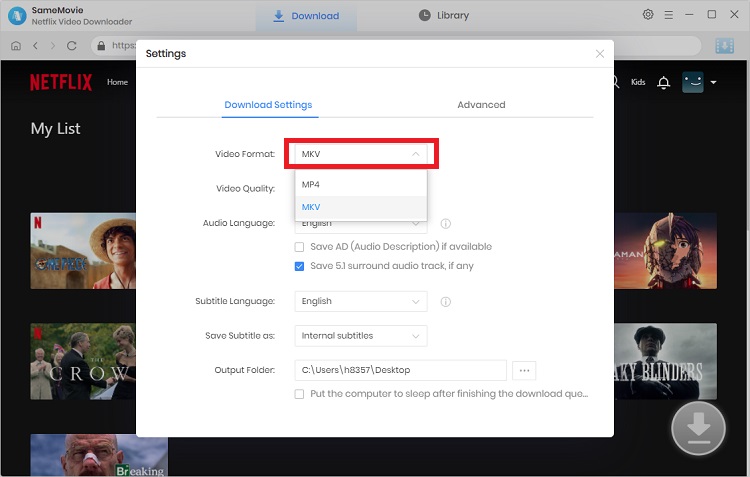Uncheck Save 5.1 surround audio track

click(x=299, y=266)
